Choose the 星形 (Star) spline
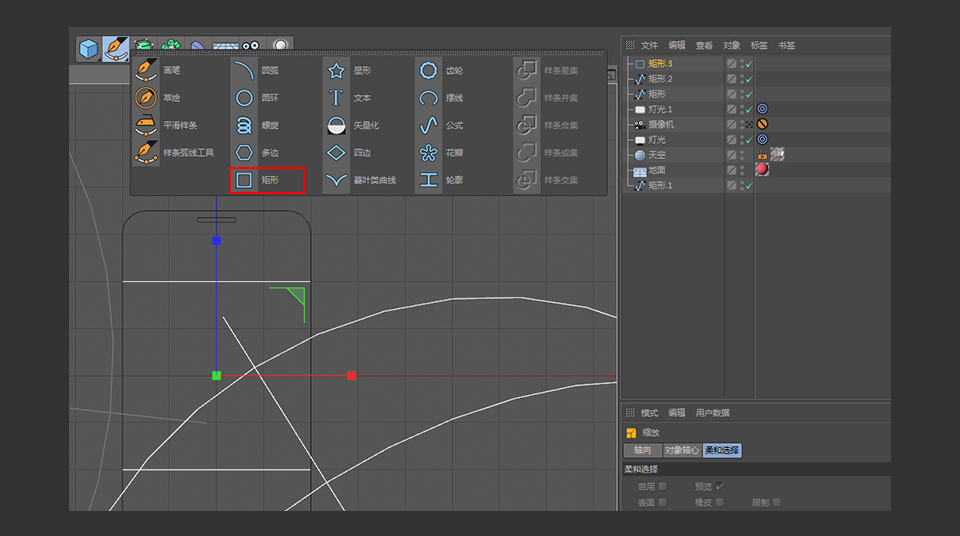This screenshot has height=536, width=960. (337, 71)
